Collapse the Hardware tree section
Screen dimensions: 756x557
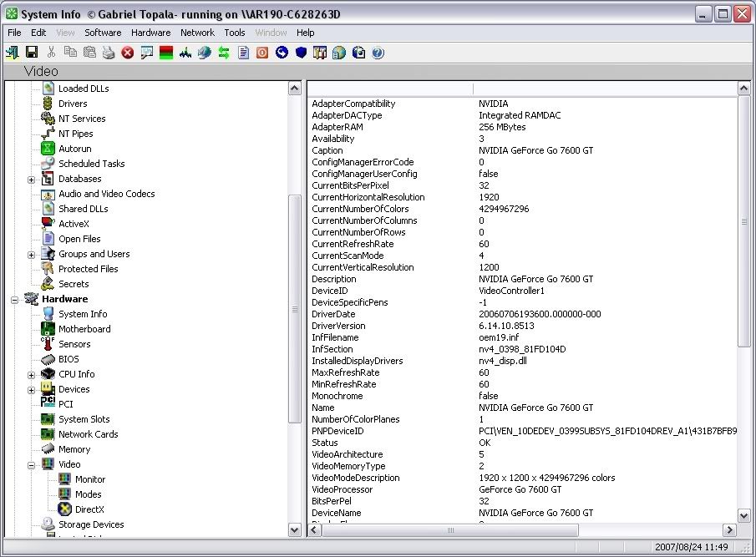coord(14,300)
